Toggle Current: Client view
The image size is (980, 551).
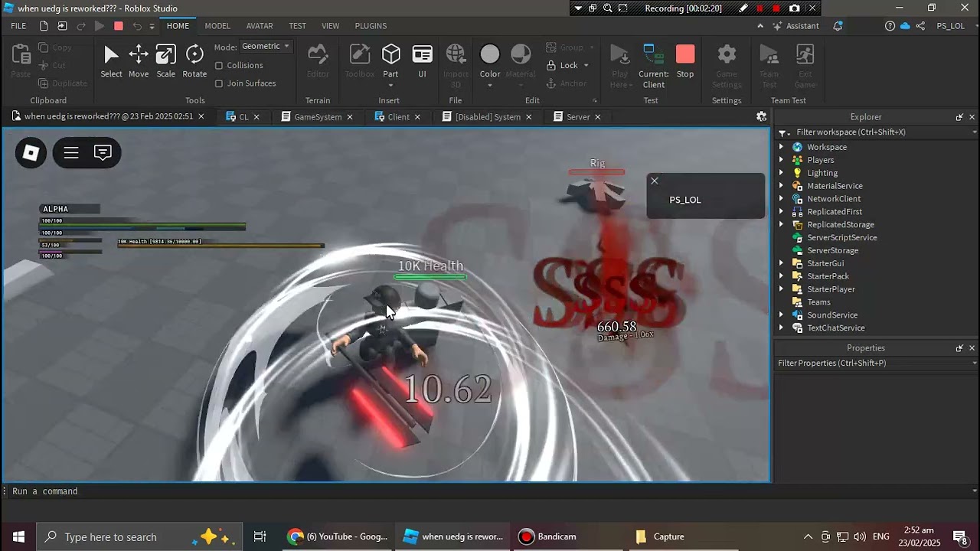click(654, 66)
